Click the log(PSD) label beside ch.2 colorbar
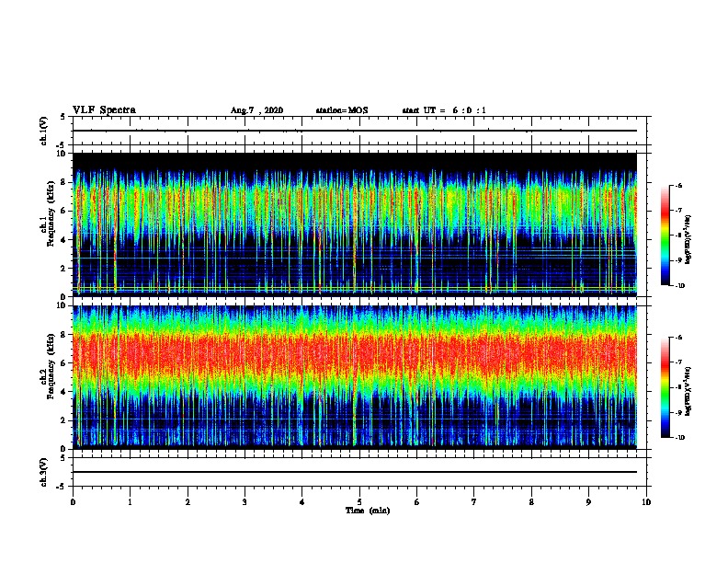The width and height of the screenshot is (728, 563). 688,391
